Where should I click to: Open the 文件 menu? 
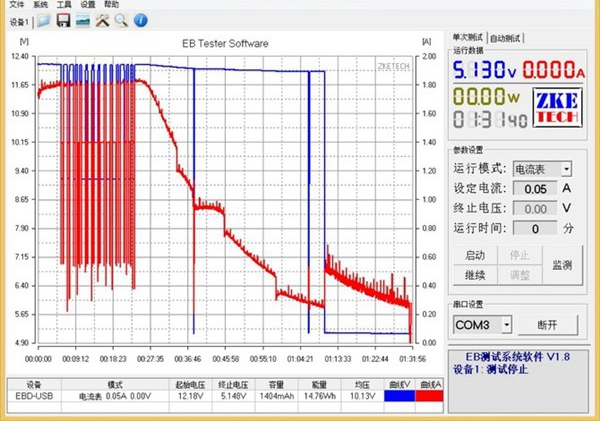[x=16, y=5]
